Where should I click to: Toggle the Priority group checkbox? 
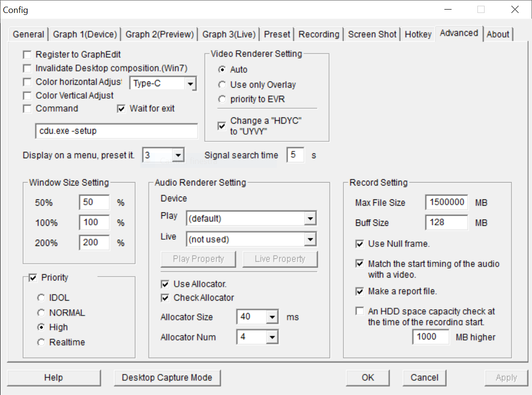point(33,278)
